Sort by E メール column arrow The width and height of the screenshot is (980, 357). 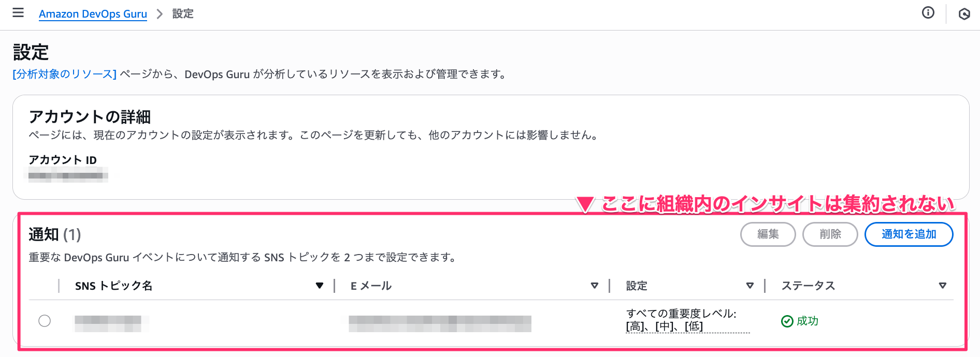click(595, 286)
